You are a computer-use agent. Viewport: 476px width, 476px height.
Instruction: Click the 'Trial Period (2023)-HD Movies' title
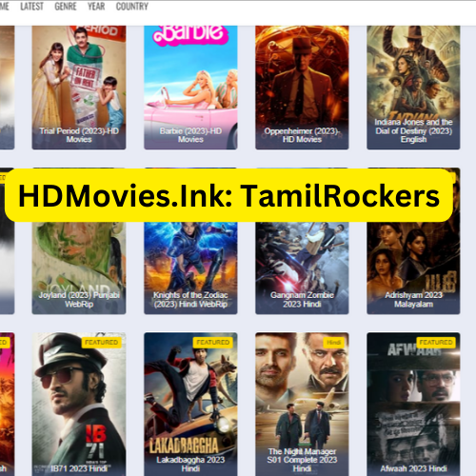click(x=79, y=135)
